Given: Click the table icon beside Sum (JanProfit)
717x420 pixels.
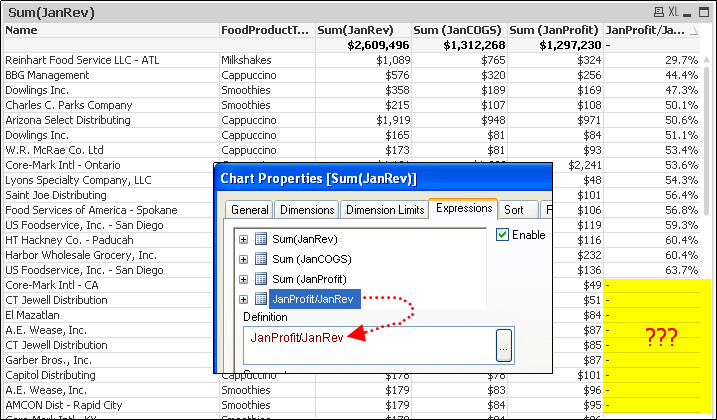Looking at the screenshot, I should pos(260,278).
